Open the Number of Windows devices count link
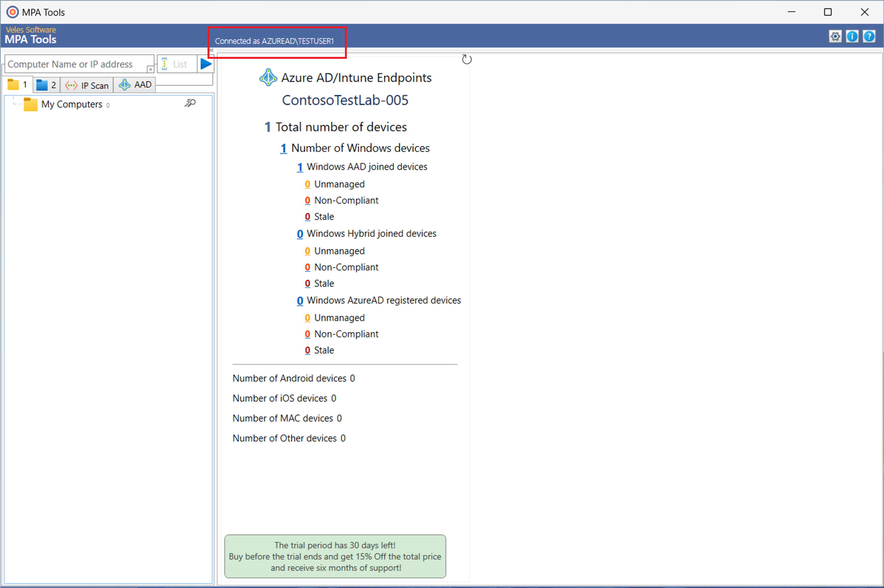The height and width of the screenshot is (588, 884). point(284,149)
